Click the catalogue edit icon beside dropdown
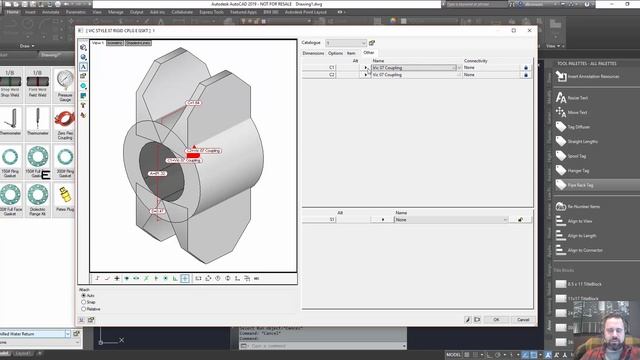This screenshot has height=360, width=640. tap(372, 43)
